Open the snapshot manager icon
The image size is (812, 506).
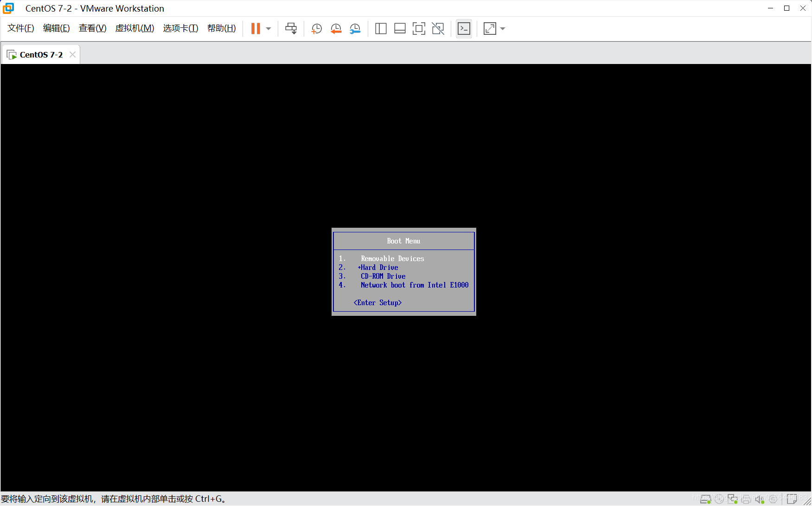point(355,29)
